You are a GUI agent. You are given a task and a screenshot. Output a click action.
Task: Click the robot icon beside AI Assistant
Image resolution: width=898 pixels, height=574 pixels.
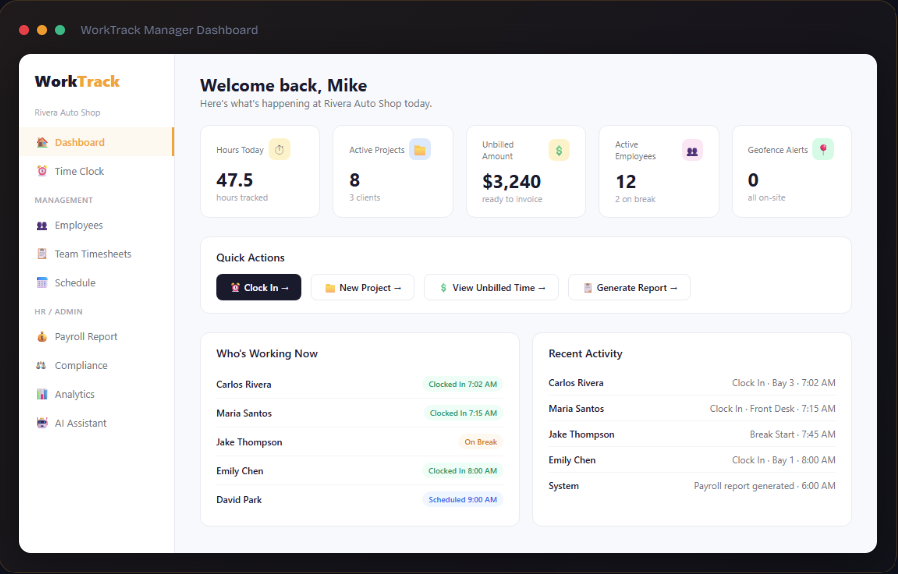pos(42,423)
